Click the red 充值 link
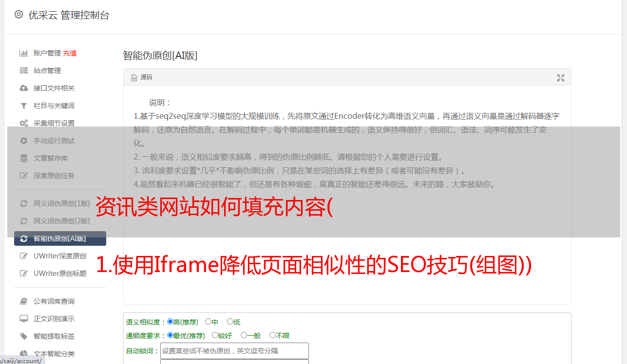627x364 pixels. pyautogui.click(x=70, y=53)
